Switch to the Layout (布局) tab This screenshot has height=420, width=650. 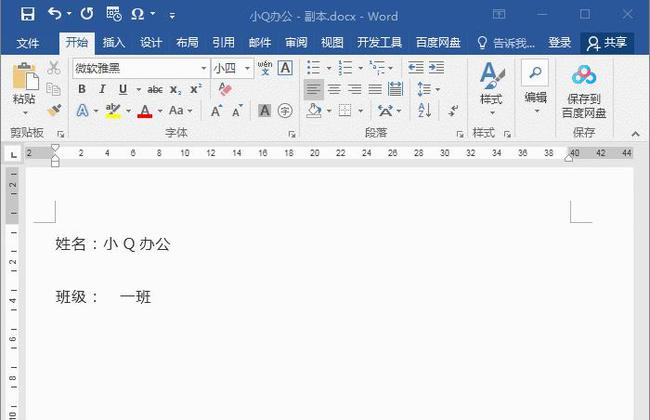[187, 42]
